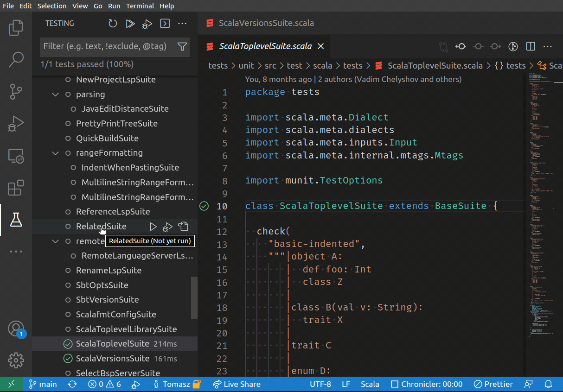
Task: Toggle file blame commit icon in editor toolbar
Action: pos(461,46)
